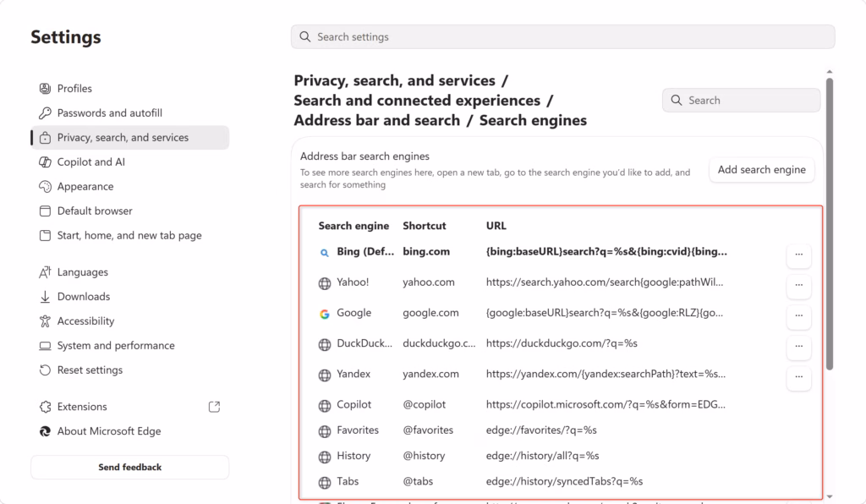Click the Languages icon in sidebar
This screenshot has height=504, width=866.
tap(45, 272)
